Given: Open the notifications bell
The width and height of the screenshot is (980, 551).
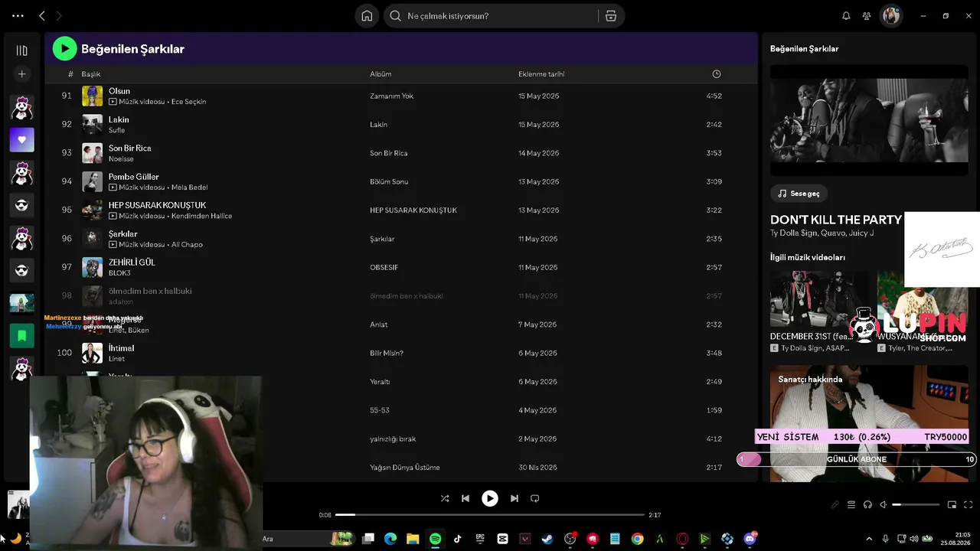Looking at the screenshot, I should (846, 16).
